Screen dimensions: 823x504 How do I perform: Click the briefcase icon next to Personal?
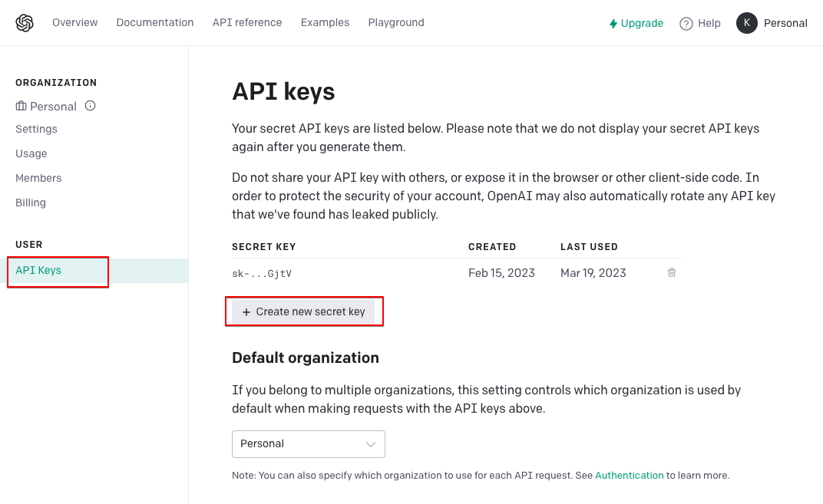click(21, 106)
